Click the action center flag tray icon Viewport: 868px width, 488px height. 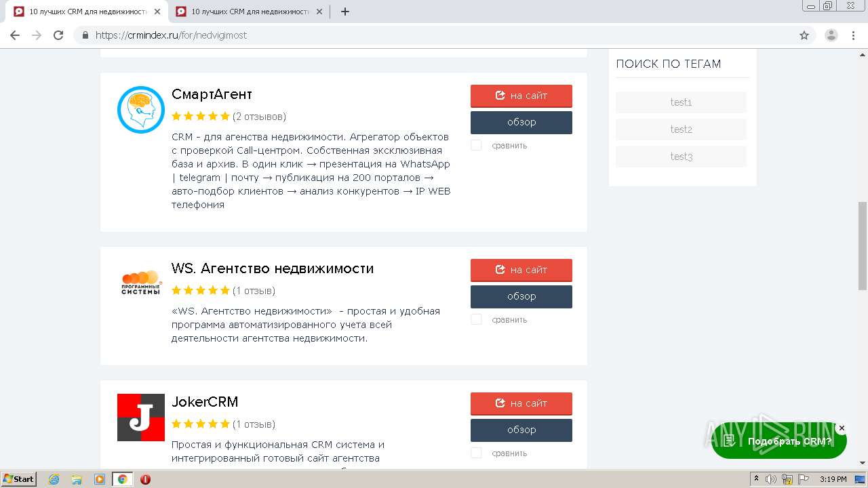point(804,479)
